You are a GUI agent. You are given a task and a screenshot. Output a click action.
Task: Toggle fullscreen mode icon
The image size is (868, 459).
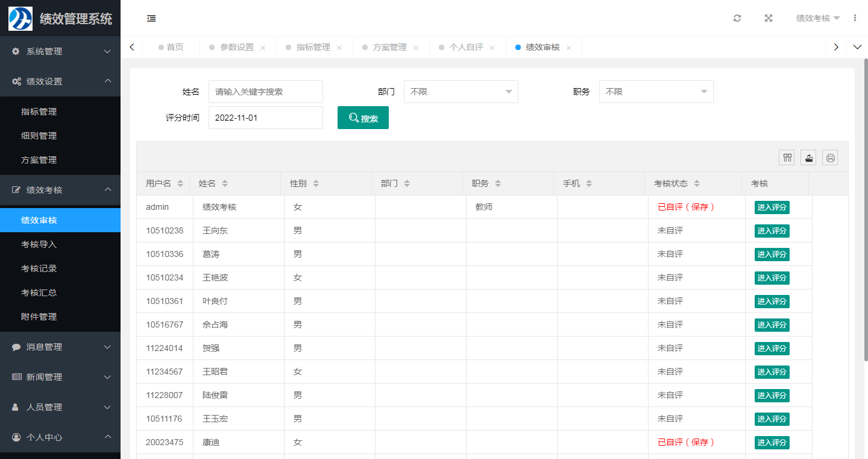(769, 18)
